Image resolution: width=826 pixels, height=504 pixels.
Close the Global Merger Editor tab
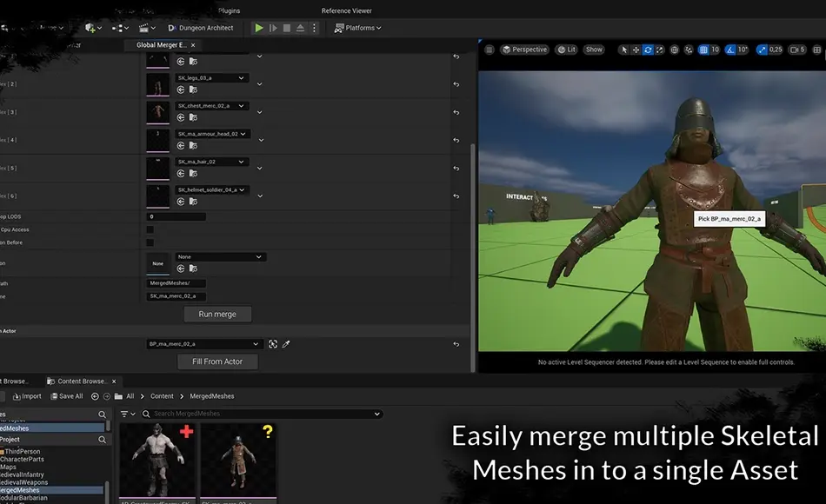pyautogui.click(x=193, y=45)
